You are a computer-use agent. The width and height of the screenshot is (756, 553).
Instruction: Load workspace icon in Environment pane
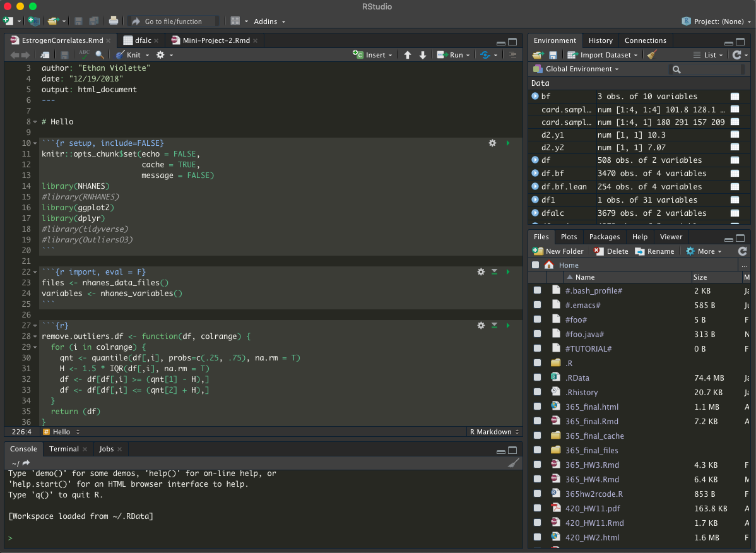(x=538, y=55)
